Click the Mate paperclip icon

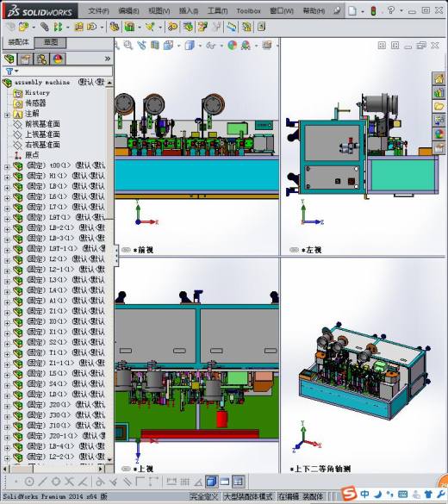pos(45,27)
